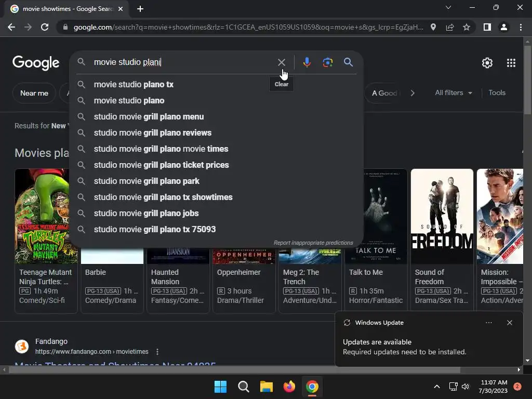This screenshot has height=399, width=532.
Task: Open Fandango result options menu
Action: coord(157,352)
